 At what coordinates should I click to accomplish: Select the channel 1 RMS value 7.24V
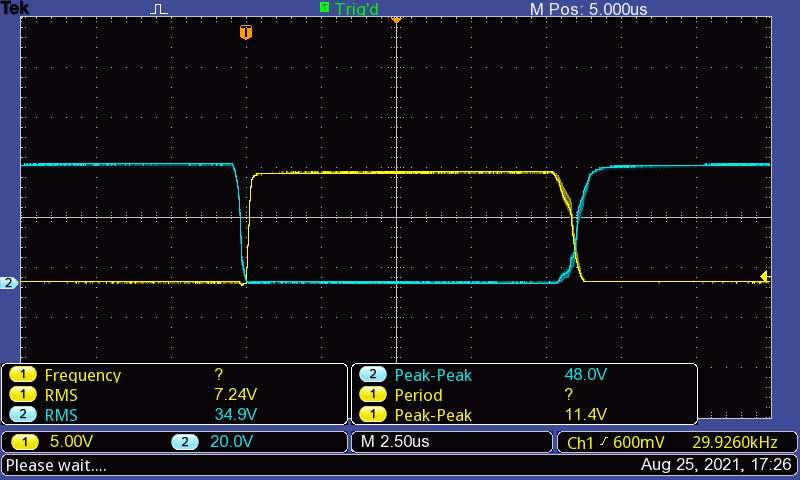point(235,394)
